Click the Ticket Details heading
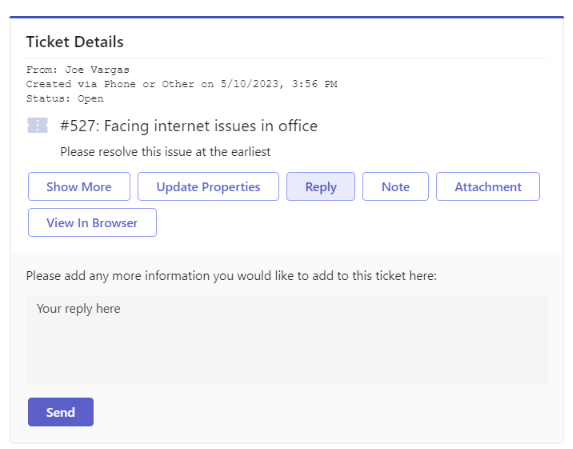This screenshot has height=449, width=573. (x=75, y=42)
